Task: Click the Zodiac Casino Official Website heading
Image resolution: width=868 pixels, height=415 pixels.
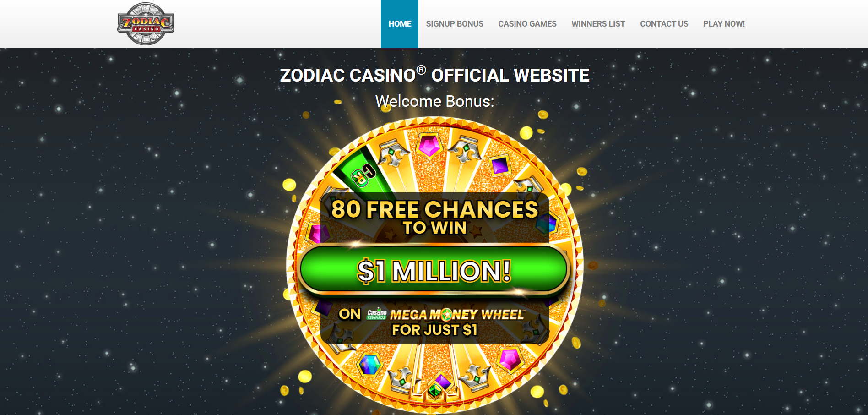Action: click(434, 75)
